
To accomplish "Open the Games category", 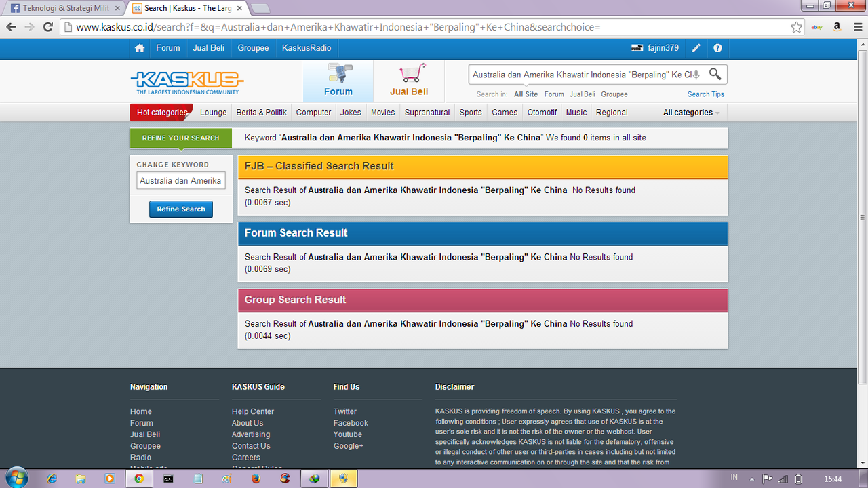I will (x=505, y=113).
